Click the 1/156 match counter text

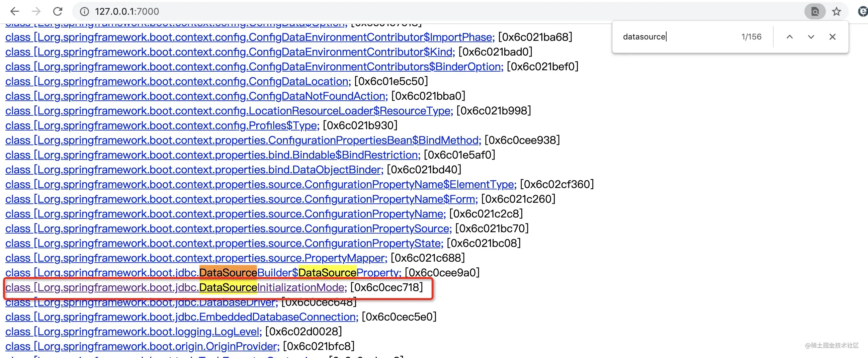(752, 37)
